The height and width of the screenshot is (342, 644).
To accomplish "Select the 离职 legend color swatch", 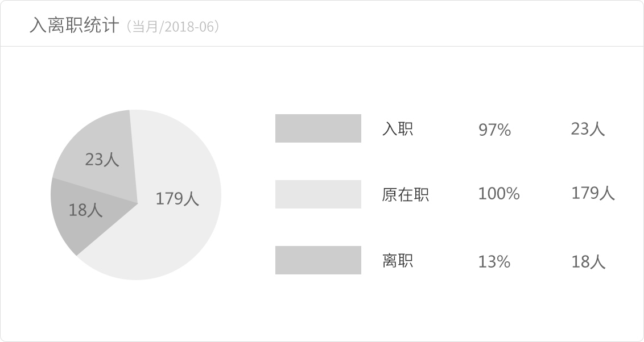I will (318, 260).
